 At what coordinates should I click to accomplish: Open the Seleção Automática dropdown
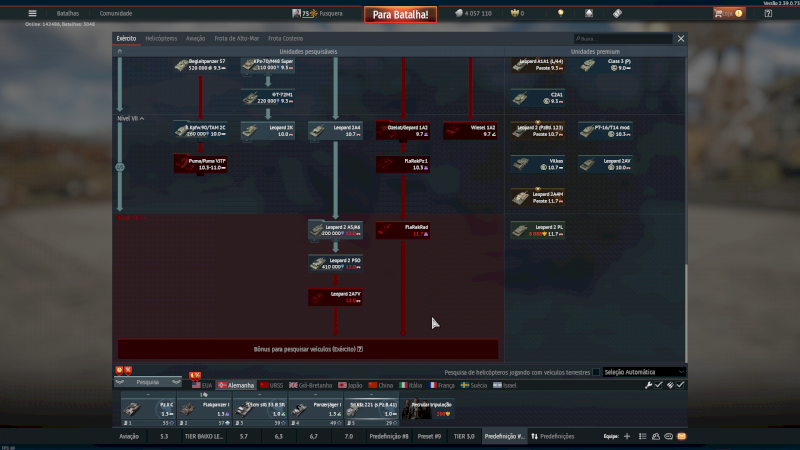pos(645,372)
